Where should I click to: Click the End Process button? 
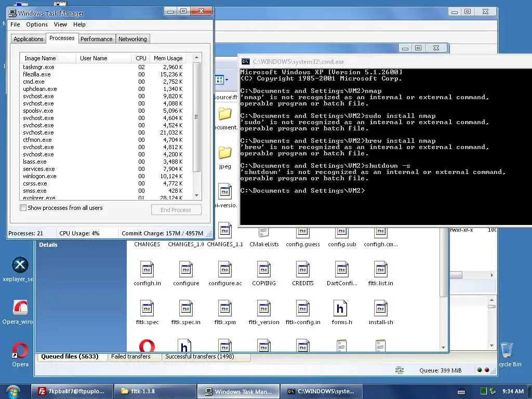click(x=176, y=210)
